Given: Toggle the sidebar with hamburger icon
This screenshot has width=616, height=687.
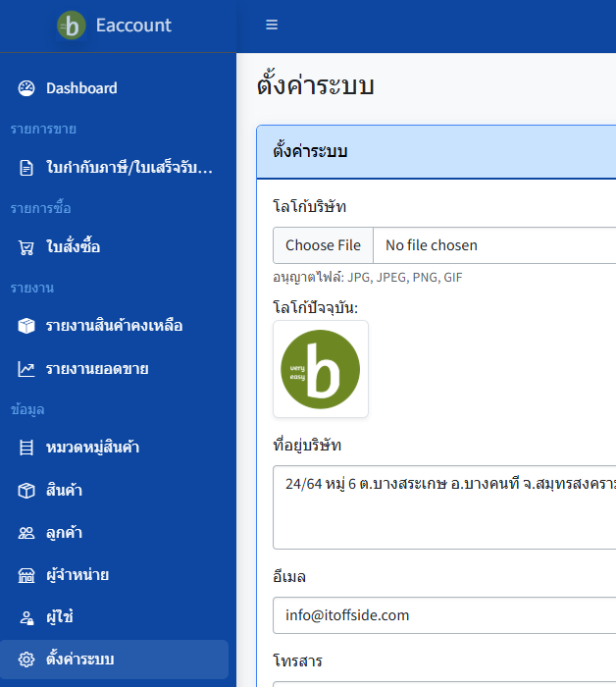Looking at the screenshot, I should 272,25.
